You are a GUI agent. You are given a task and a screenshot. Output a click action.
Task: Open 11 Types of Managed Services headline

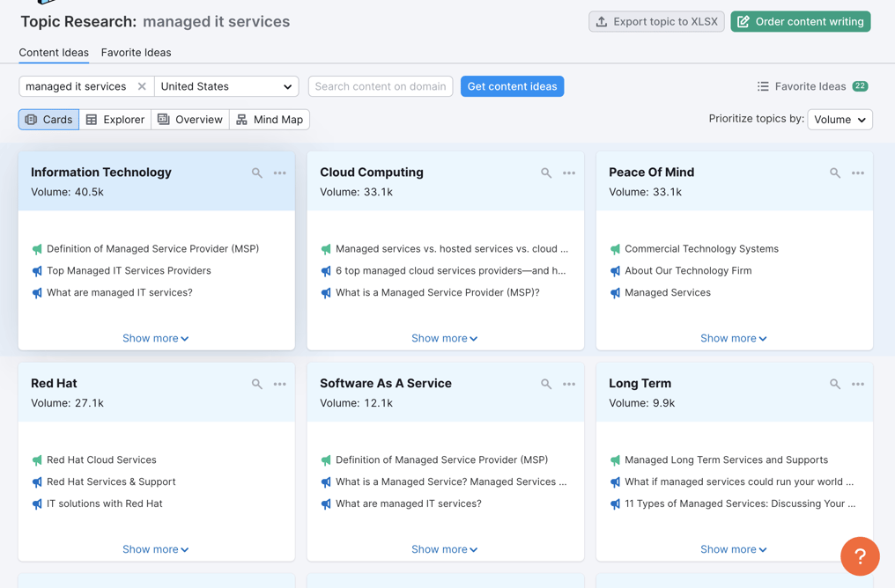coord(740,503)
